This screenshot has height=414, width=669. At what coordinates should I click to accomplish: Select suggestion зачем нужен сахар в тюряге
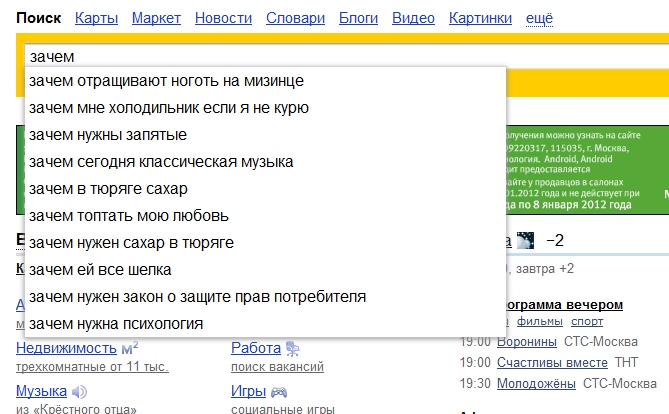pos(265,243)
